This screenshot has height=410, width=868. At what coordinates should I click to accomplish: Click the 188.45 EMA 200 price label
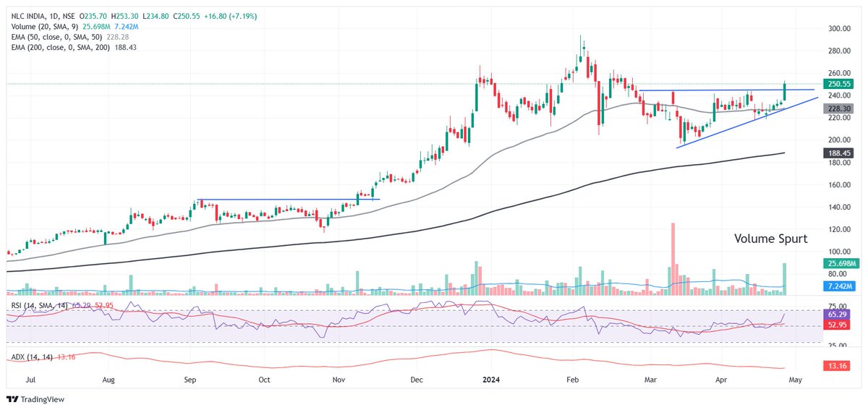(838, 153)
